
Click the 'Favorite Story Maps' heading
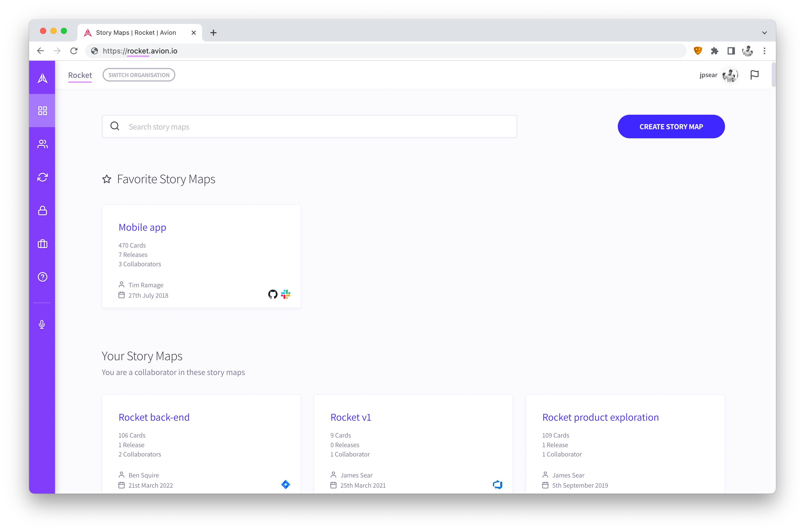(166, 179)
